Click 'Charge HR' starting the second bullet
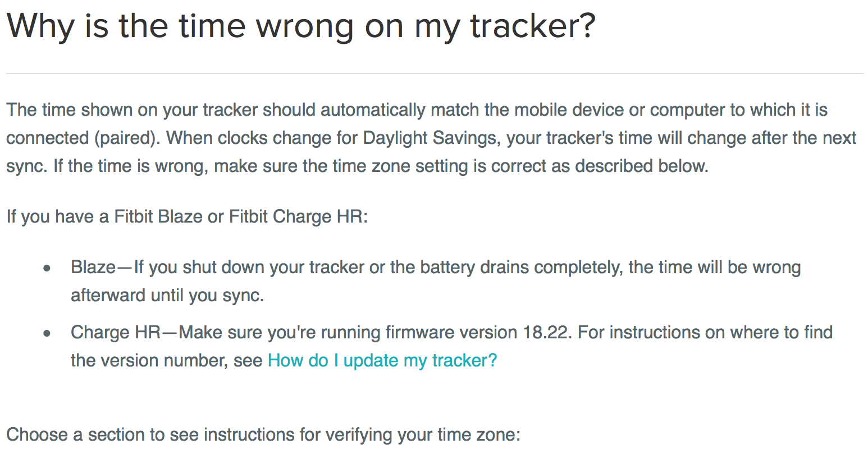 [x=116, y=332]
